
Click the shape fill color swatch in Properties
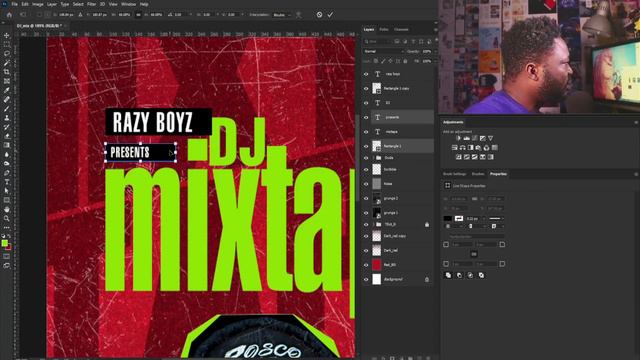448,219
